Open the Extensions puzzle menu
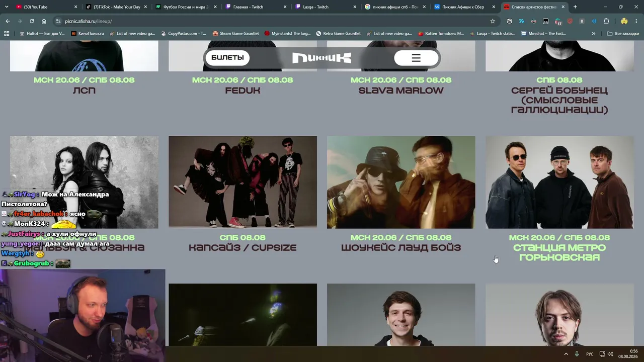This screenshot has height=362, width=644. pyautogui.click(x=606, y=21)
